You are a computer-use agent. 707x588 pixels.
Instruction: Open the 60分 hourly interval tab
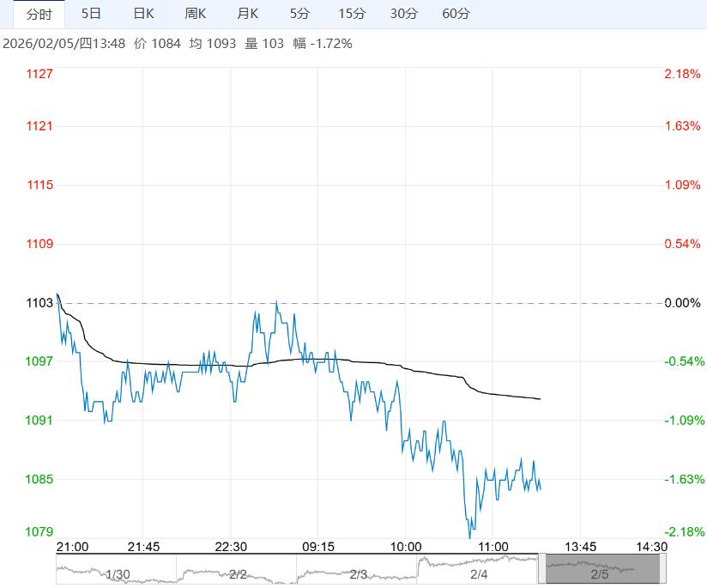tap(456, 14)
